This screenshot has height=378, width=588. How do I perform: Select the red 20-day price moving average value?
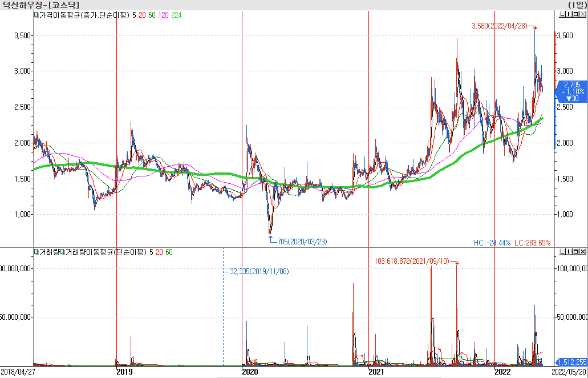143,15
